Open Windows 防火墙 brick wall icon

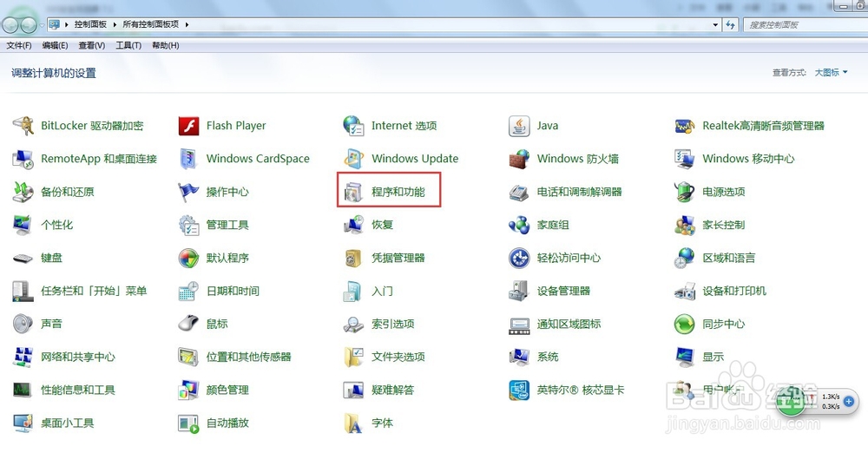click(519, 160)
